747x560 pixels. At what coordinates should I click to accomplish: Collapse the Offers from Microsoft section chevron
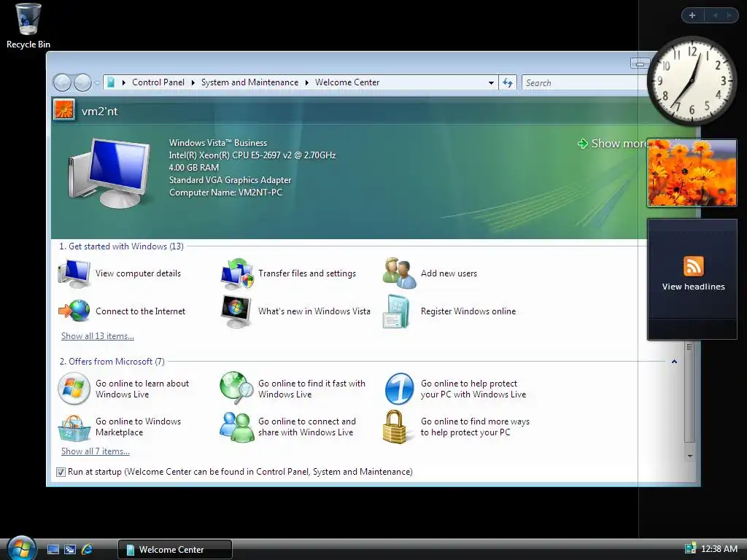[674, 362]
